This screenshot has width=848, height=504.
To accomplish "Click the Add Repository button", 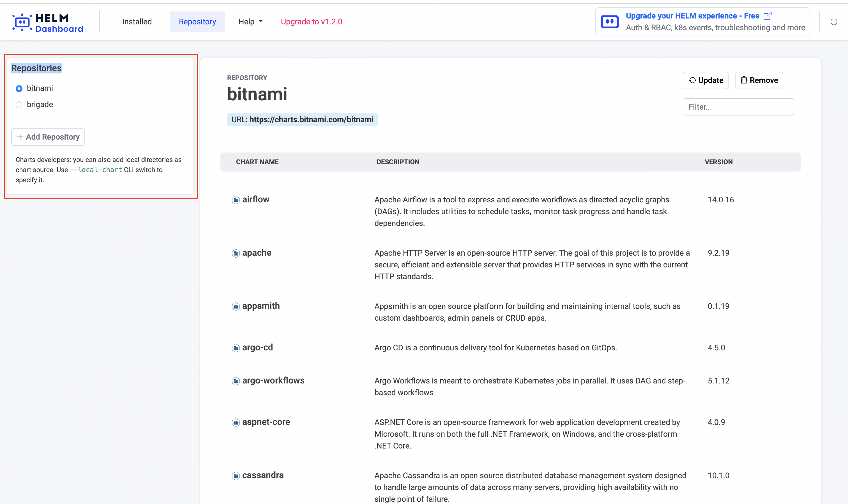I will point(48,137).
